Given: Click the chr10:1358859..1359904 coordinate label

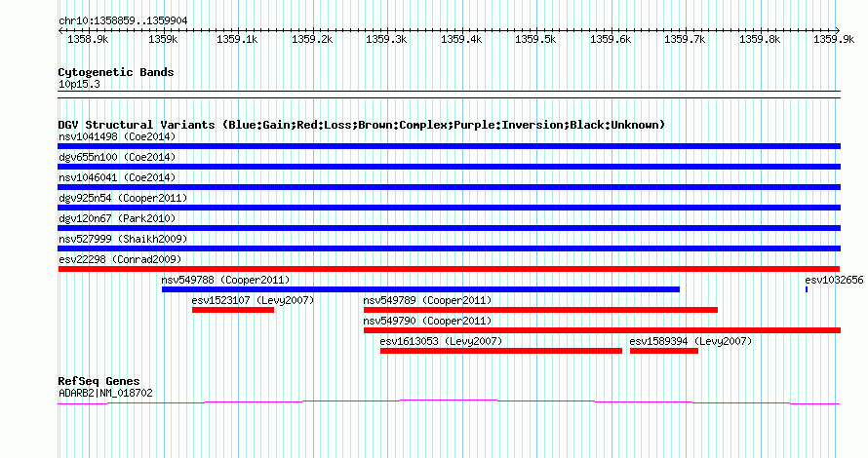Looking at the screenshot, I should pos(123,20).
